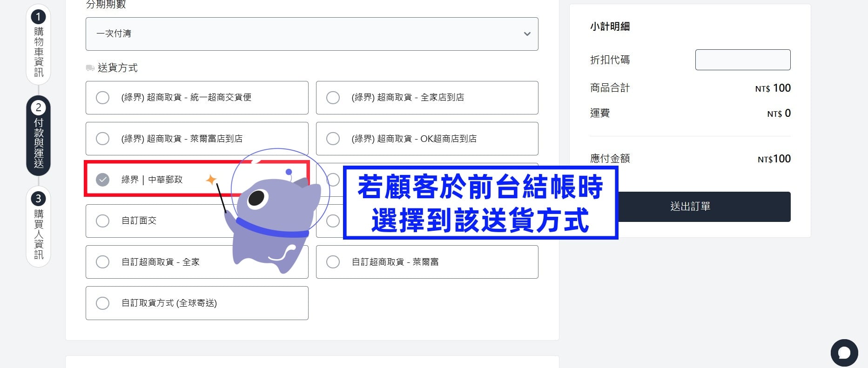Viewport: 868px width, 368px height.
Task: Click the orange sparkle icon near 中華郵政
Action: click(211, 180)
